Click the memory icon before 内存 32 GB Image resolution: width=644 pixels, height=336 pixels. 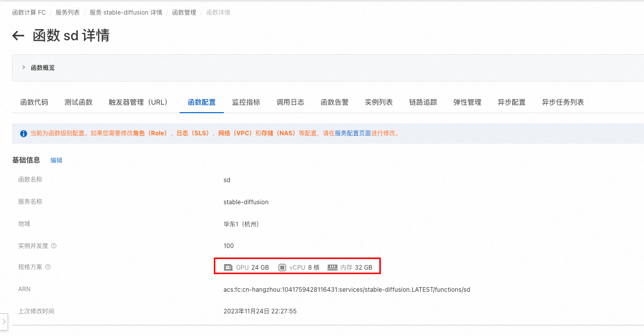coord(332,268)
